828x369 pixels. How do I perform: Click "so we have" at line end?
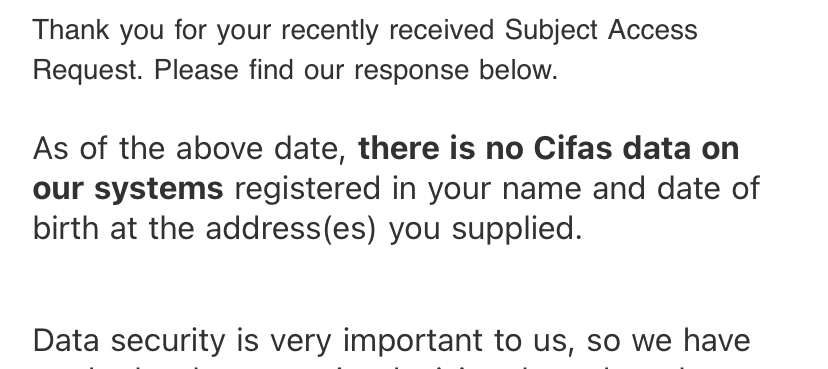click(x=669, y=341)
